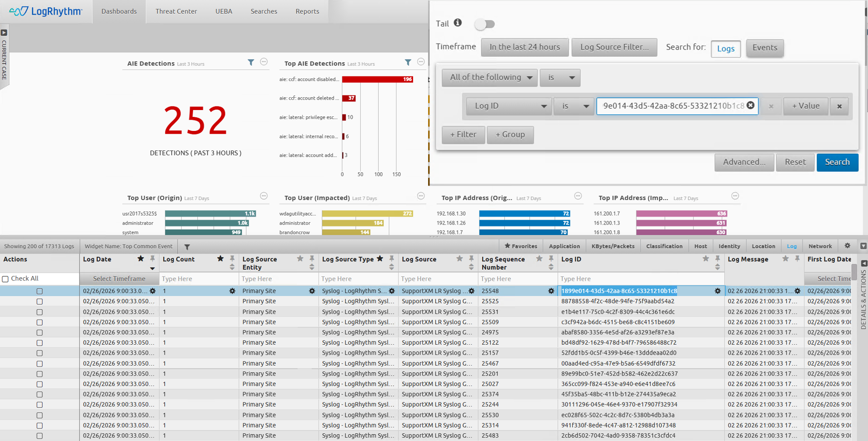Open the 'All of the following' dropdown
The height and width of the screenshot is (441, 868).
click(489, 78)
